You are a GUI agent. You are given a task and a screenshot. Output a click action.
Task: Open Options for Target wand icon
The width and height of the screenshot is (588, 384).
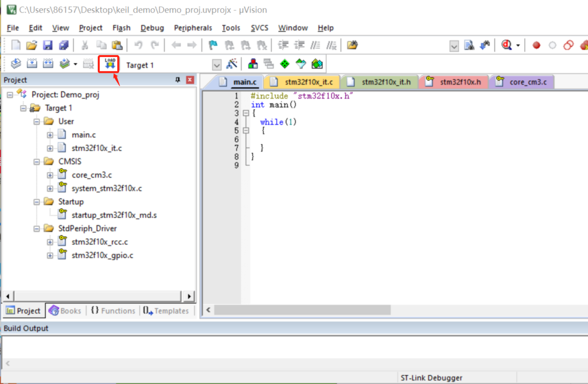232,64
